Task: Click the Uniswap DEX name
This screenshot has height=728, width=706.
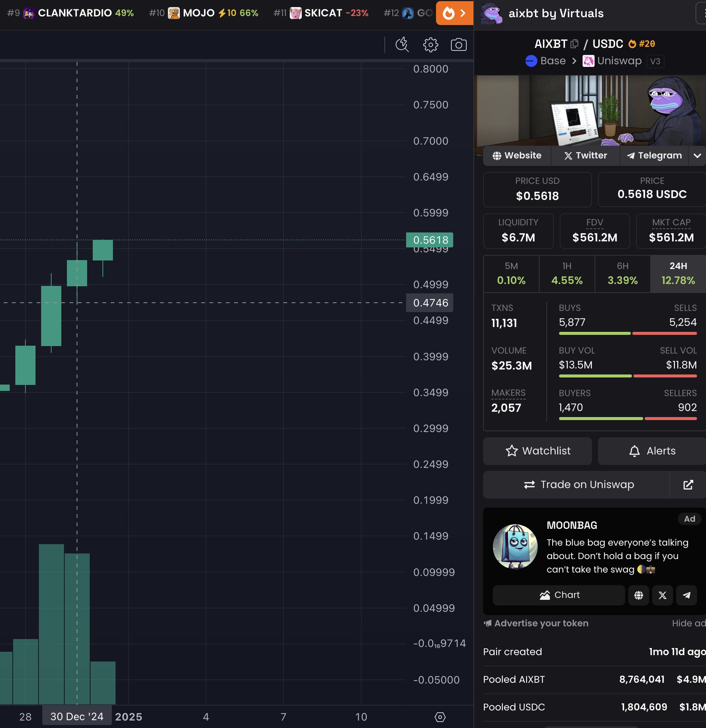Action: 619,61
